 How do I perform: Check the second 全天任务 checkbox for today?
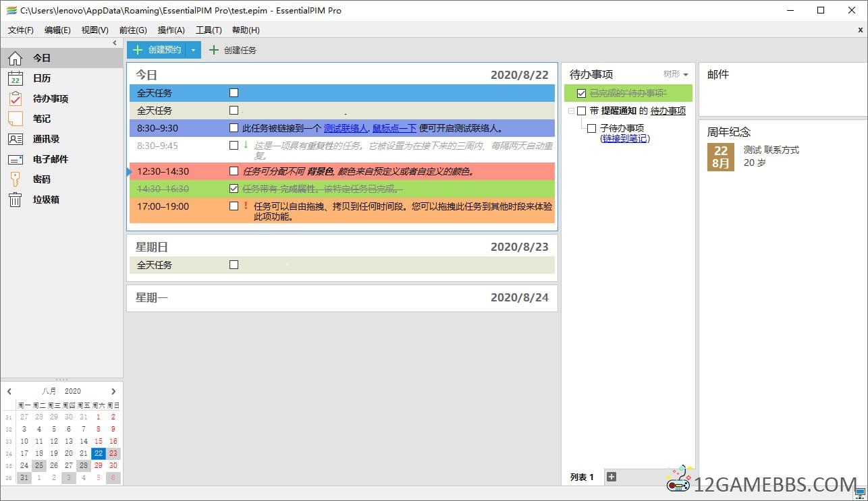coord(234,110)
